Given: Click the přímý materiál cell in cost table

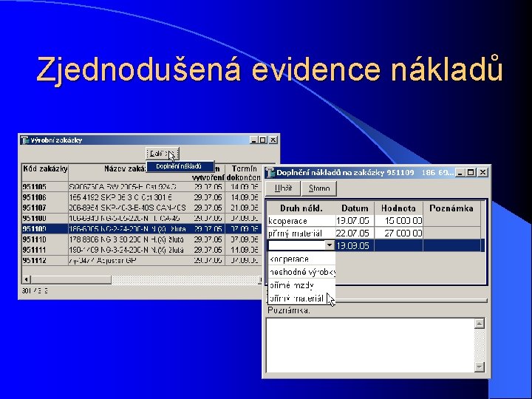Looking at the screenshot, I should tap(301, 233).
